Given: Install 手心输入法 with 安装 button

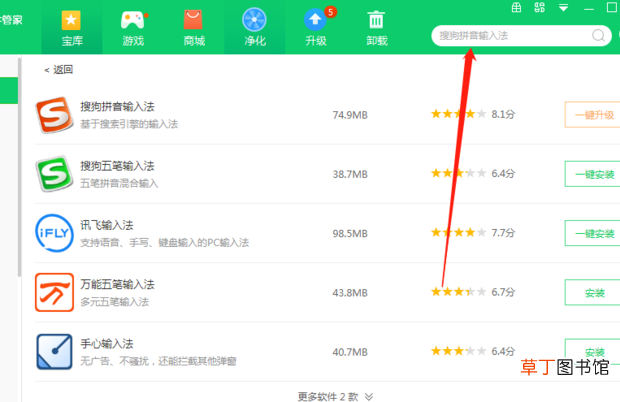Looking at the screenshot, I should (594, 352).
